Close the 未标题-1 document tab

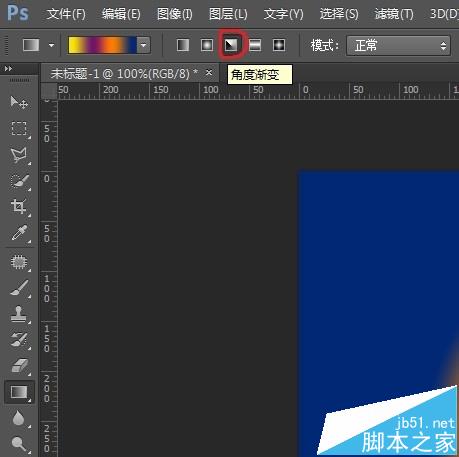coord(209,72)
